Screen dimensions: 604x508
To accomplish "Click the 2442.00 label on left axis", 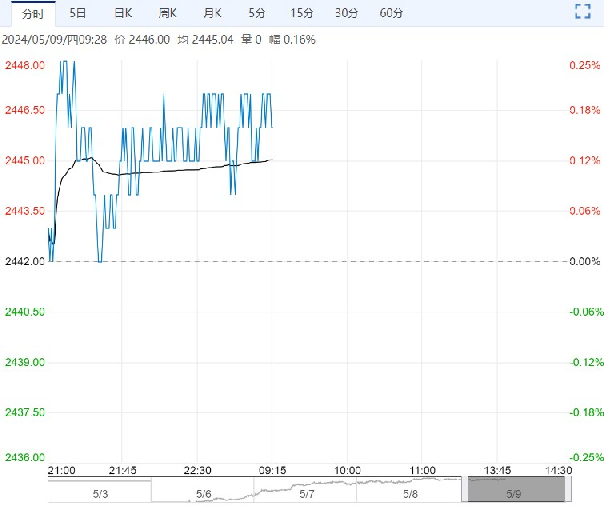I will pos(24,262).
